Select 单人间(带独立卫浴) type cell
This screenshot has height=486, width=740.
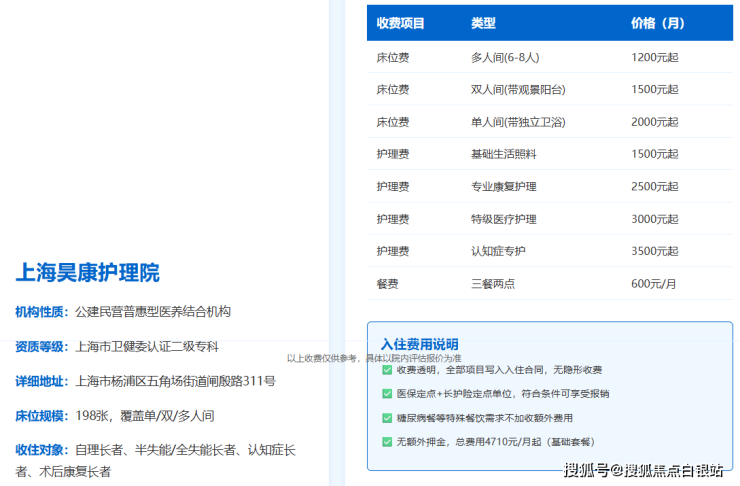pos(518,122)
